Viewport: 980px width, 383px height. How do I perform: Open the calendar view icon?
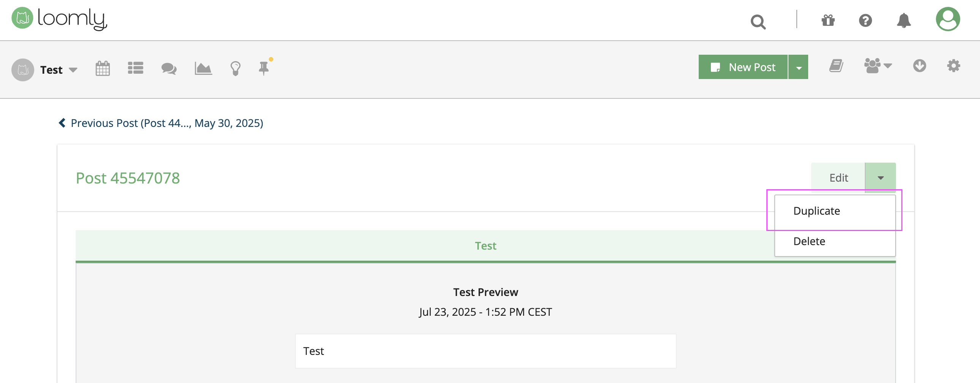(x=102, y=69)
